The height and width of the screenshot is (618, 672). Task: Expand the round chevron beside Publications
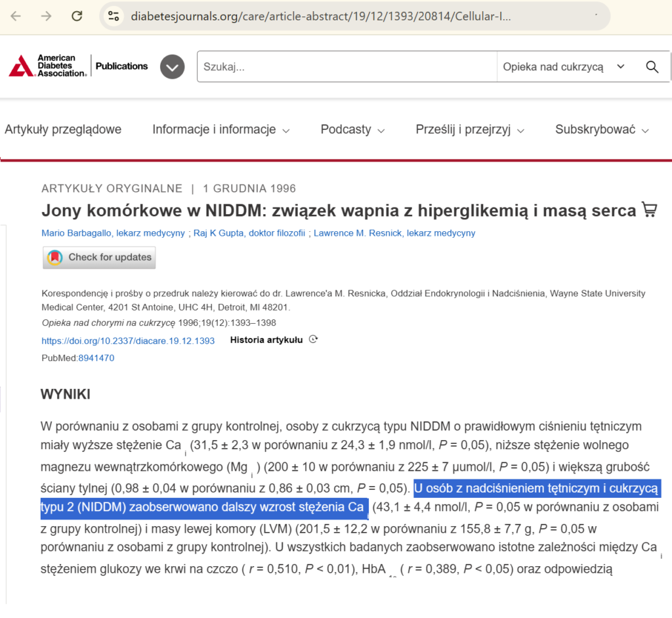coord(173,67)
